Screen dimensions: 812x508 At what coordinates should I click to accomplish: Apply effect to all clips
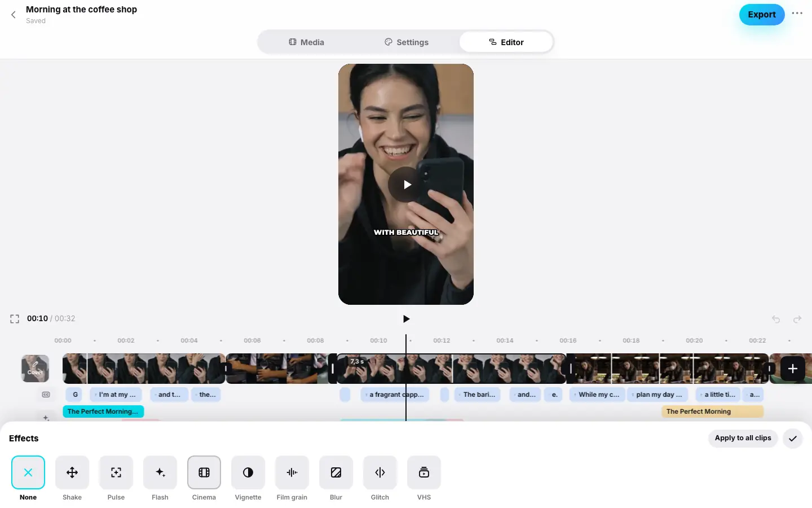coord(743,438)
